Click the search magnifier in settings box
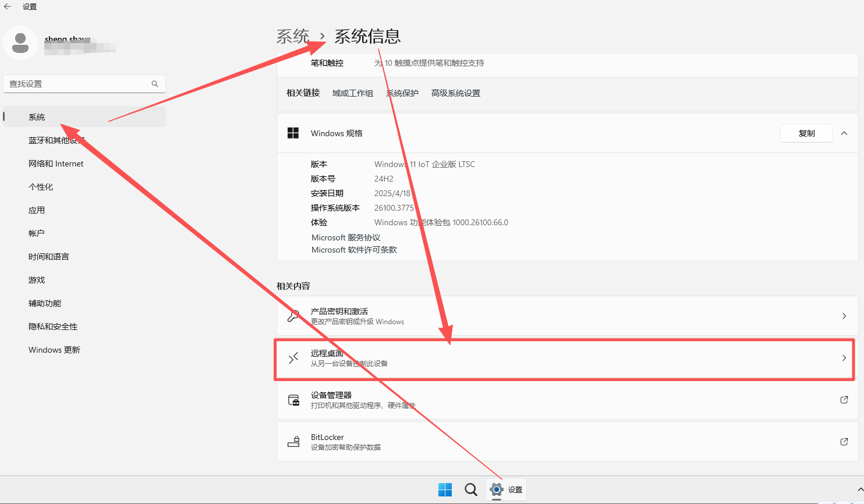864x504 pixels. point(155,84)
